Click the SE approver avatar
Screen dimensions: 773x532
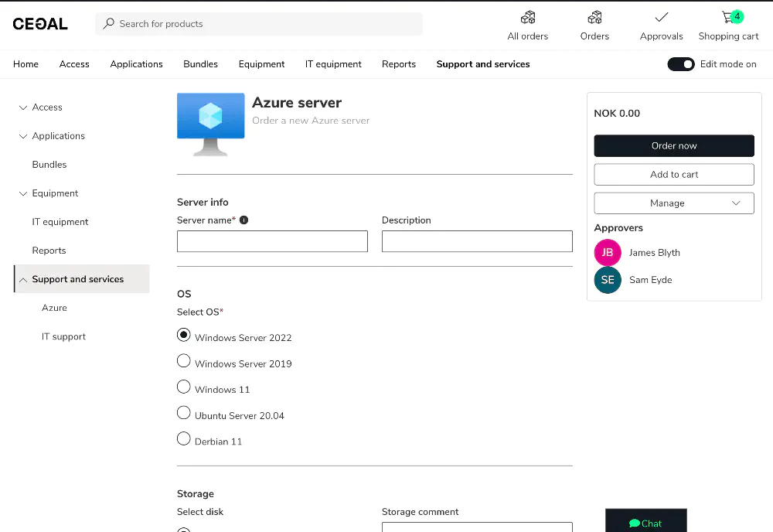pos(608,280)
